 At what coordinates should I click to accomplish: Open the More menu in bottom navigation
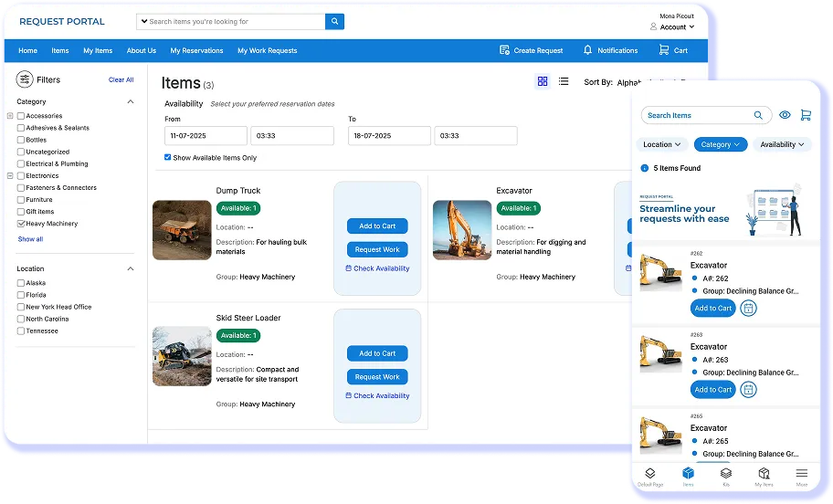(x=801, y=475)
